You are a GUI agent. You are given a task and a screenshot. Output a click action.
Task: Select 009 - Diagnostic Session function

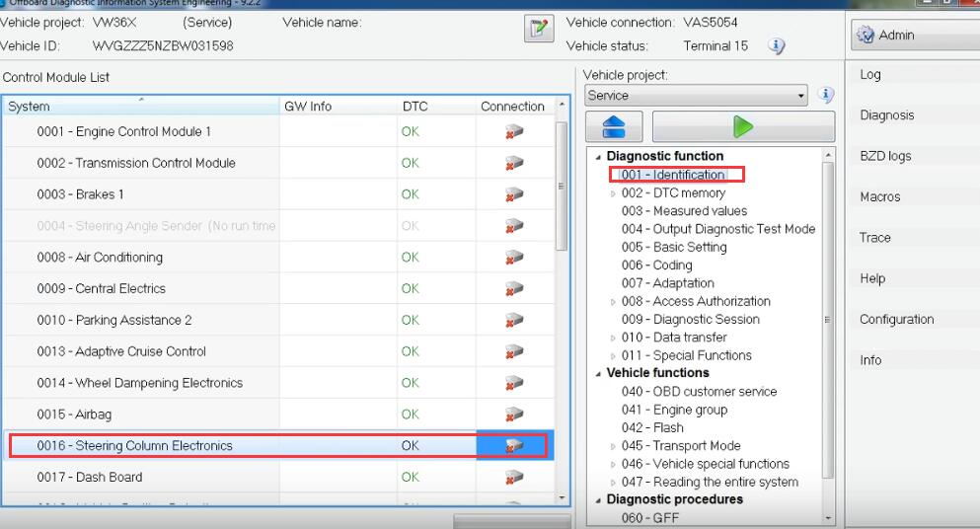[x=691, y=320]
